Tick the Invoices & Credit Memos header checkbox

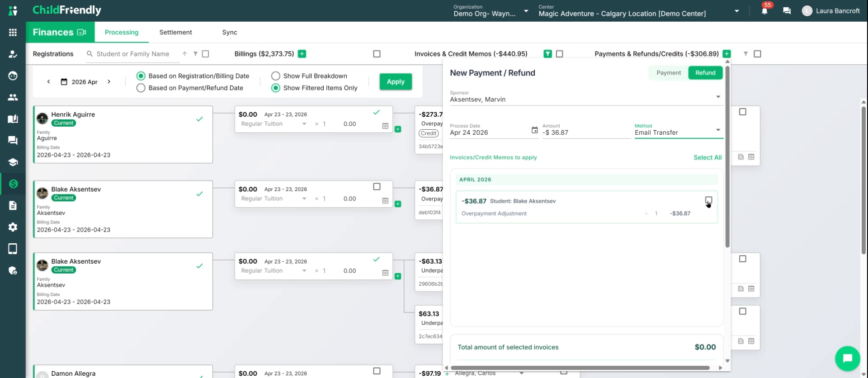tap(559, 54)
